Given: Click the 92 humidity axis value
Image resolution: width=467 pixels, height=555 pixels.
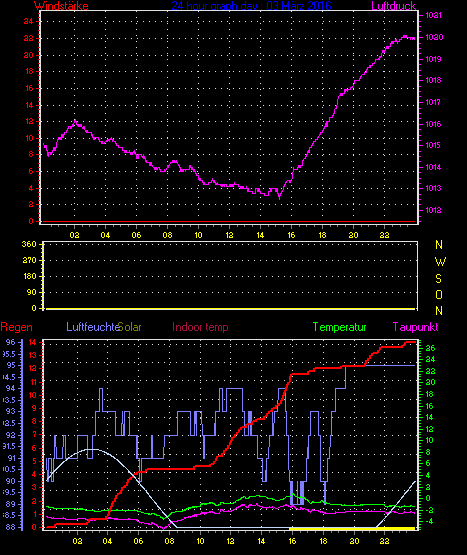Looking at the screenshot, I should pos(11,435).
